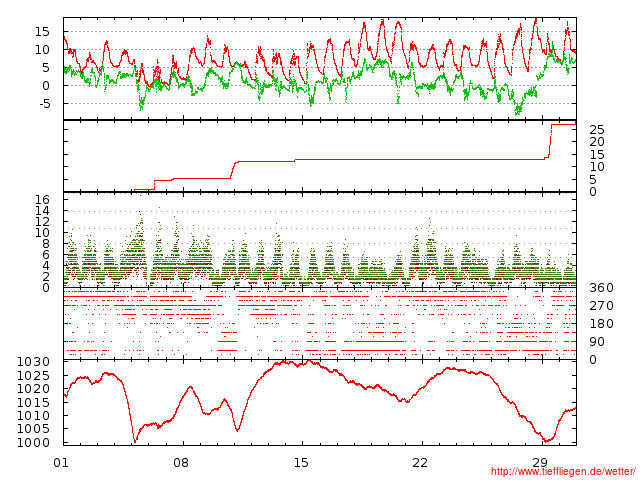This screenshot has width=640, height=480.
Task: Select pressure axis label 1005
Action: [33, 429]
